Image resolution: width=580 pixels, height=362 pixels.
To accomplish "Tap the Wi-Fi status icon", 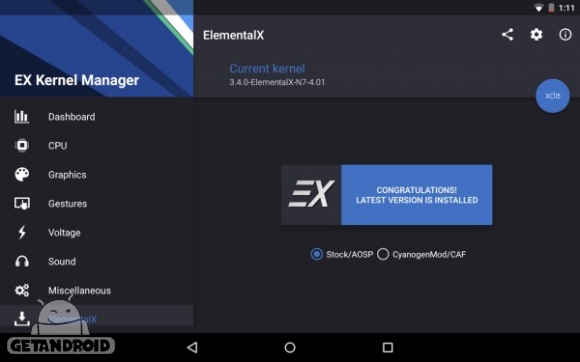I will coord(539,8).
